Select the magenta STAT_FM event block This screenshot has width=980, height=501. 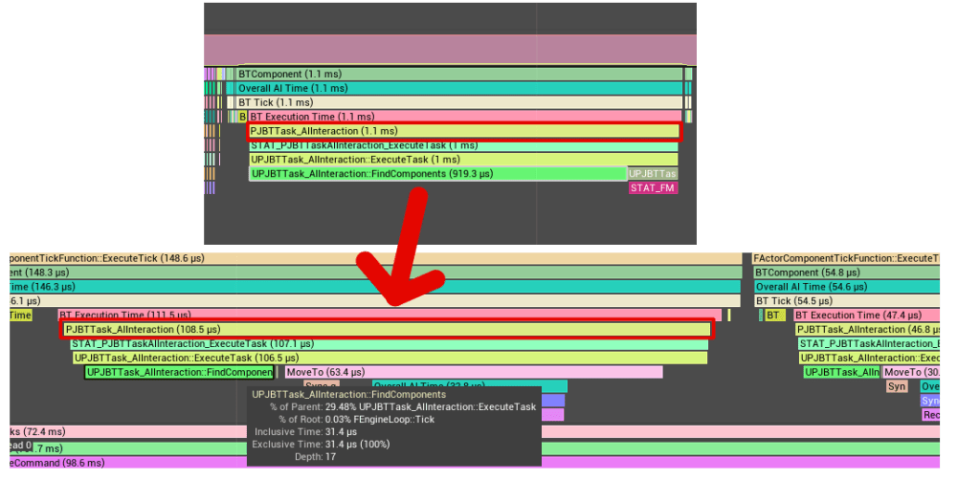coord(653,188)
